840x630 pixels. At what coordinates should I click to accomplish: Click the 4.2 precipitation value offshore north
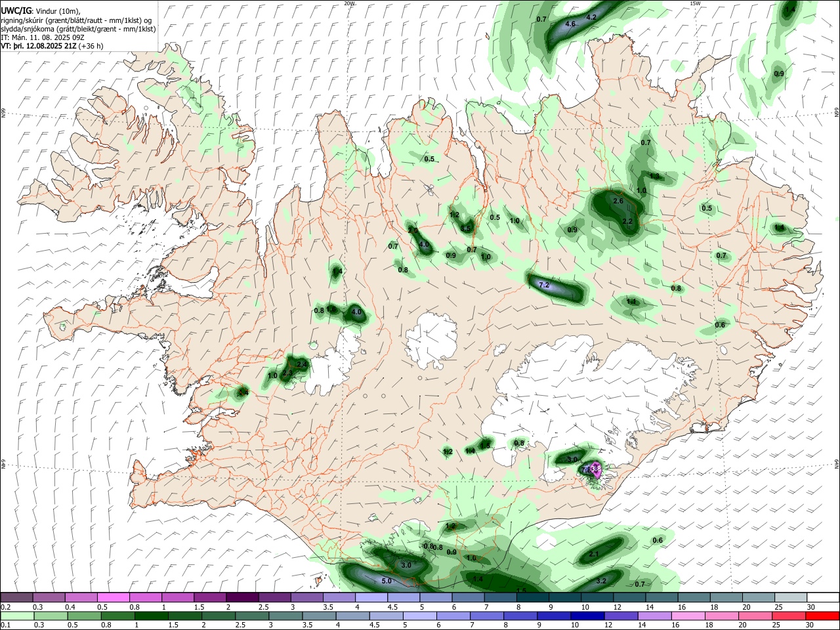tap(591, 17)
